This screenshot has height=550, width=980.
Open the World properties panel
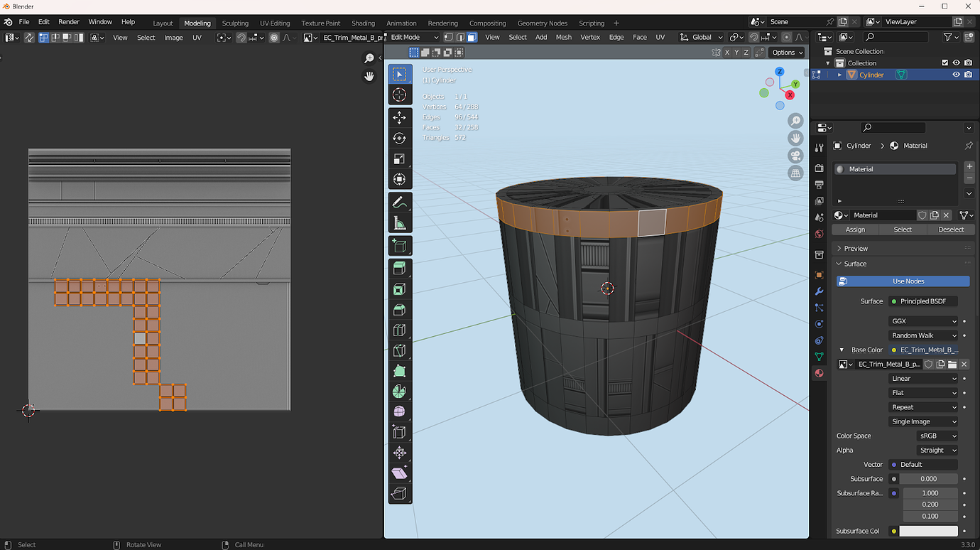click(x=819, y=234)
